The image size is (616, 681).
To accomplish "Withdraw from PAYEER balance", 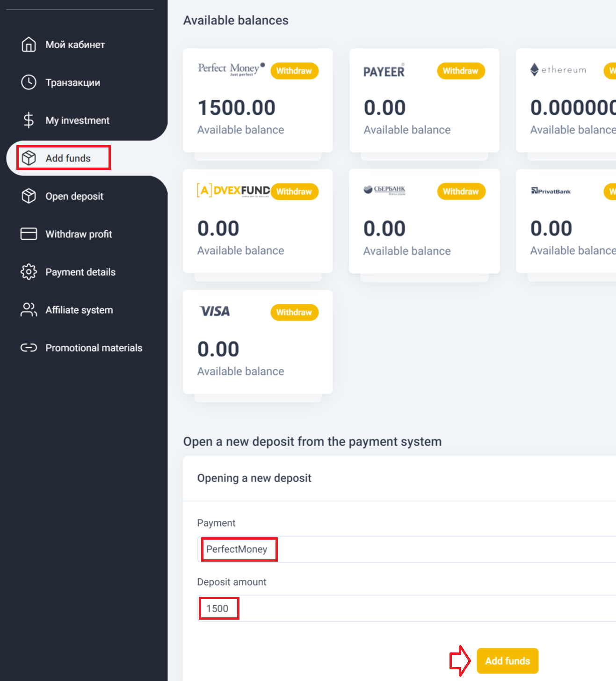I will point(461,71).
